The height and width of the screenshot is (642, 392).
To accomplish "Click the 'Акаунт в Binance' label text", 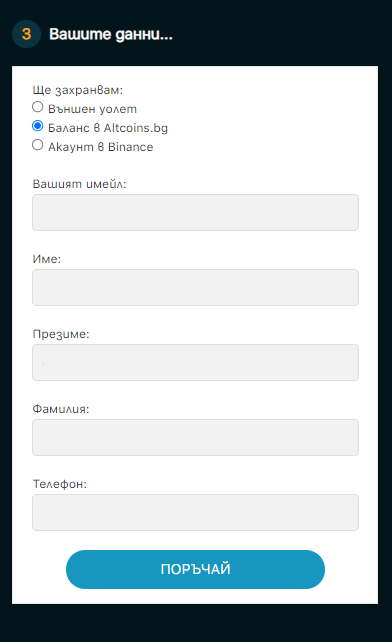I will point(100,147).
